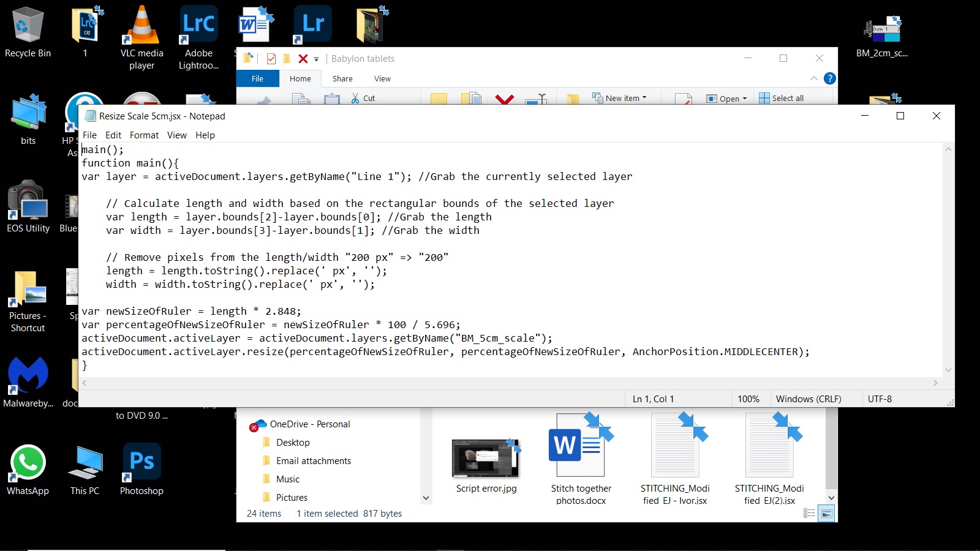Open the Open button dropdown arrow
Image resolution: width=980 pixels, height=551 pixels.
(x=744, y=98)
